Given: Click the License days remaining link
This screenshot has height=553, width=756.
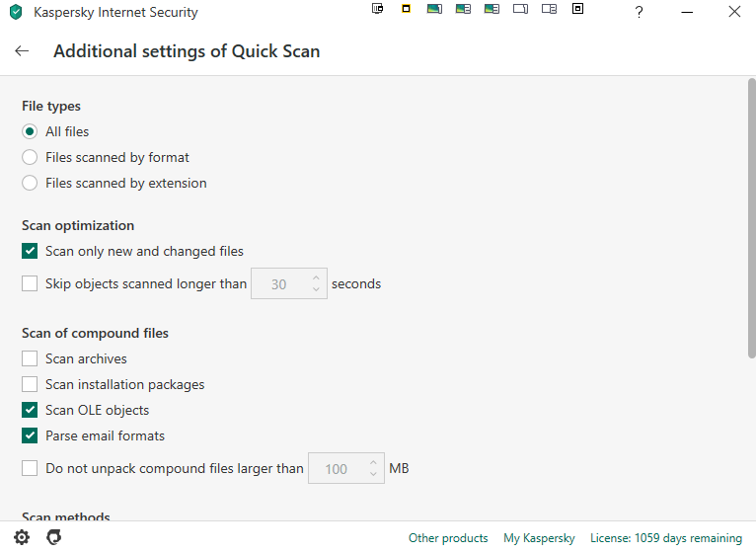Looking at the screenshot, I should point(665,538).
